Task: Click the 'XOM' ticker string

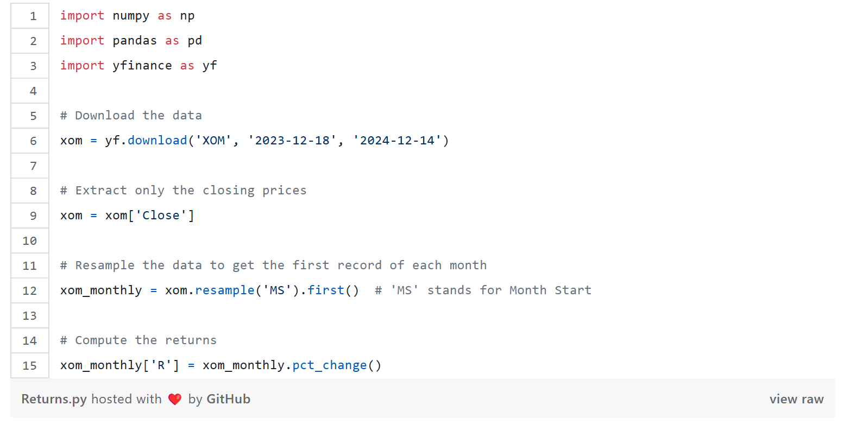Action: point(213,141)
